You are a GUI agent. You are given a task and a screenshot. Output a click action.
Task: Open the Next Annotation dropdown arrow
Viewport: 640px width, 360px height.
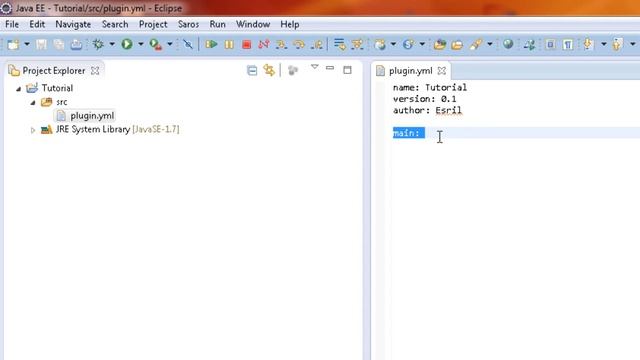tap(603, 44)
